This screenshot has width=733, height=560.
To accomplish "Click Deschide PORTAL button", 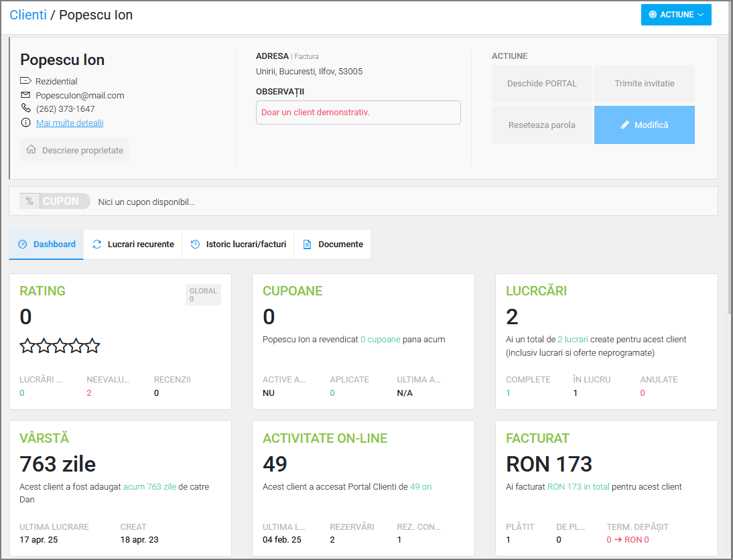I will coord(541,84).
